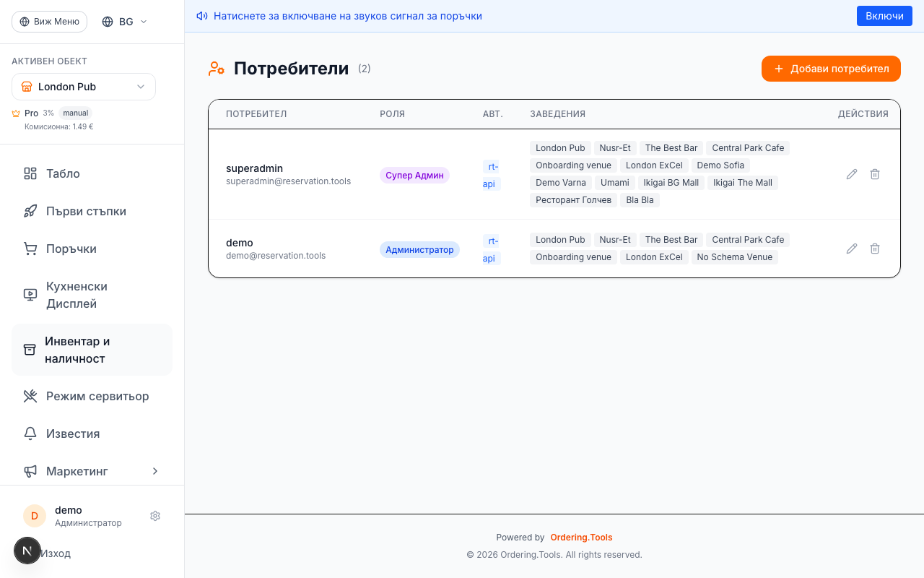Screen dimensions: 924x578
Task: Select the Поръчки shopping cart icon
Action: (30, 249)
